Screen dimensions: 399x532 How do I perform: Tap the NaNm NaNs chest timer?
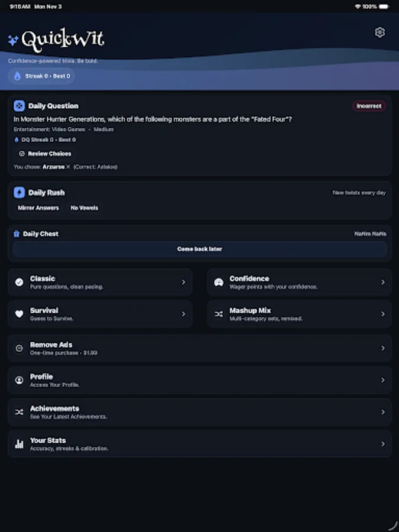[370, 233]
